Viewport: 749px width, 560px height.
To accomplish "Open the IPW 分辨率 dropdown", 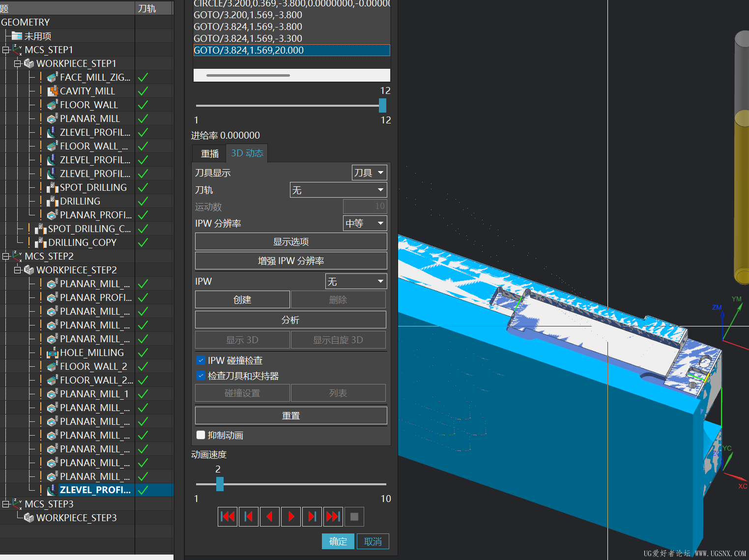I will click(x=365, y=223).
